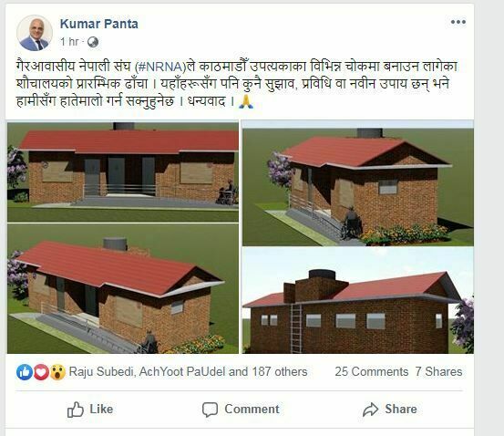Click the Comment button
The image size is (504, 436).
[241, 410]
